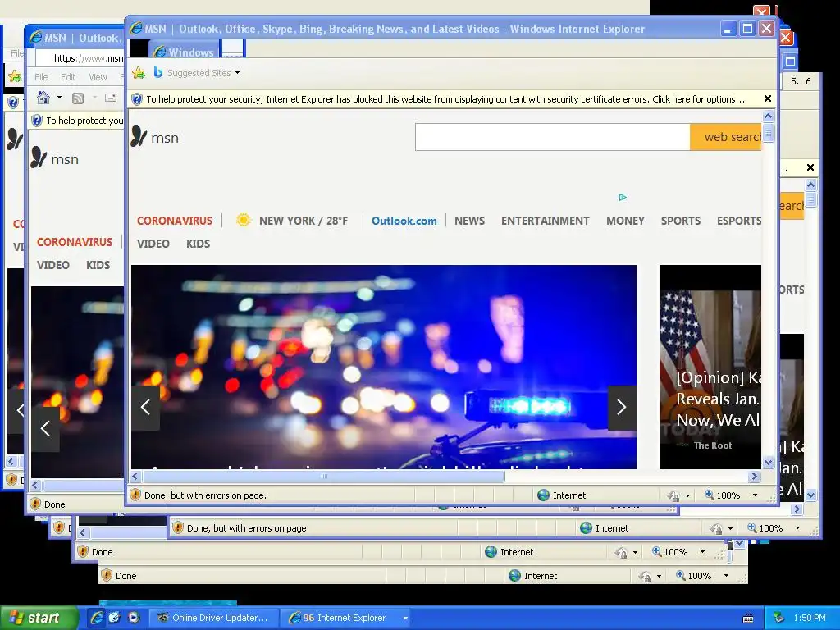This screenshot has width=840, height=630.
Task: Go to SPORTS section
Action: click(x=680, y=221)
